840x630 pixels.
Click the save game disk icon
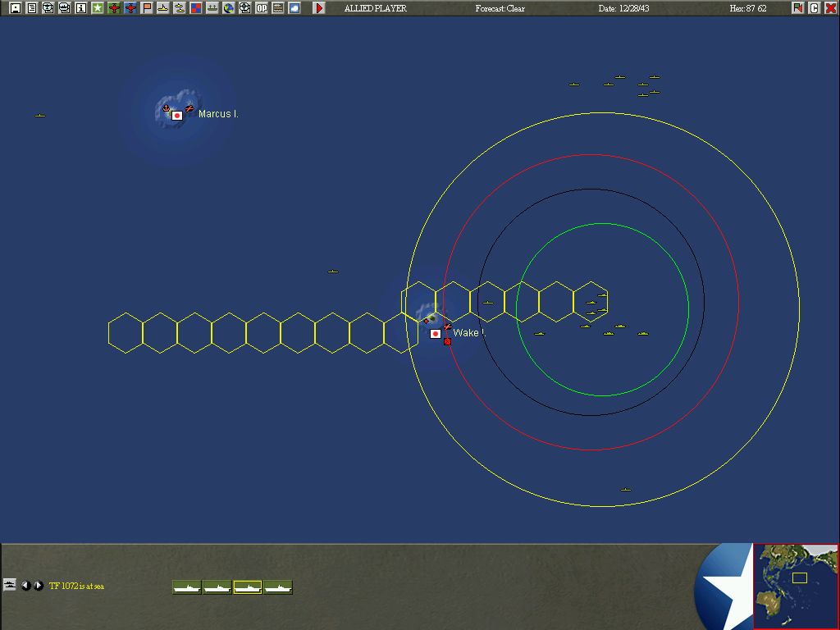coord(16,8)
